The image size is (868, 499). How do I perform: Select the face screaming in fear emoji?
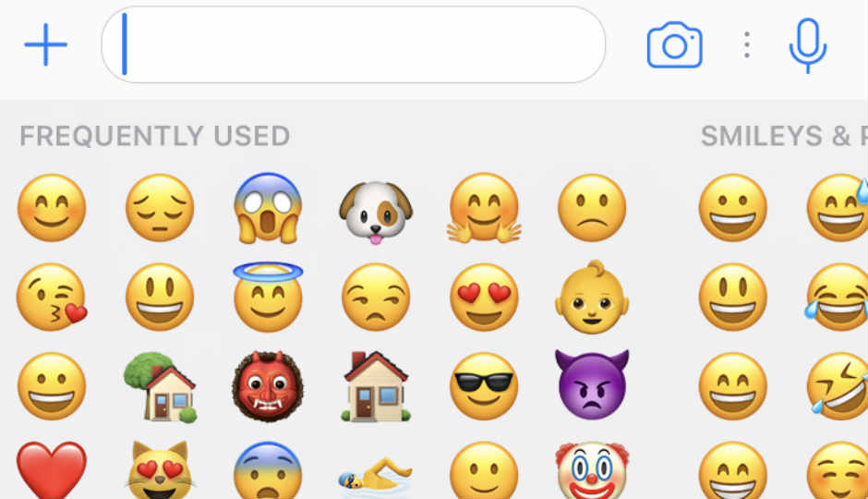click(x=268, y=208)
